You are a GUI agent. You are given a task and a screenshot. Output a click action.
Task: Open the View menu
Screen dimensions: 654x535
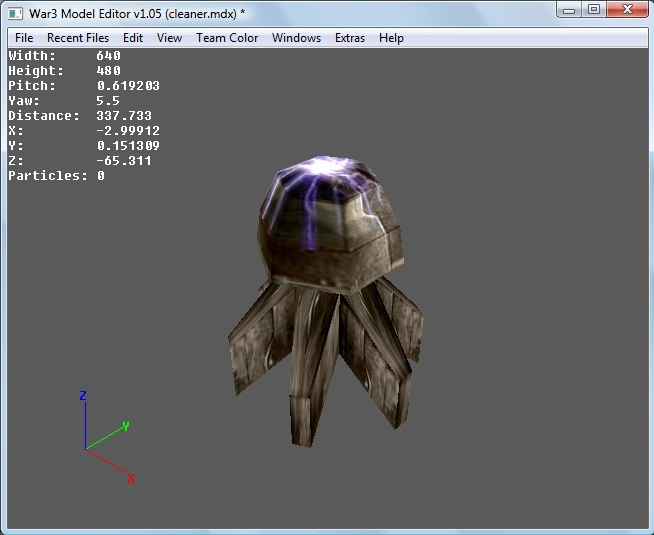(x=169, y=38)
